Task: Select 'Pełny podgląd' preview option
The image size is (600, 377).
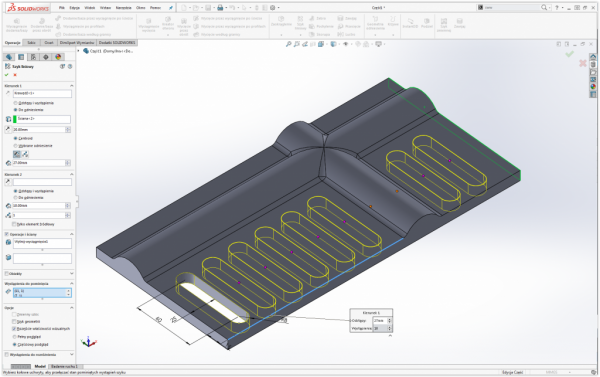Action: (x=15, y=337)
